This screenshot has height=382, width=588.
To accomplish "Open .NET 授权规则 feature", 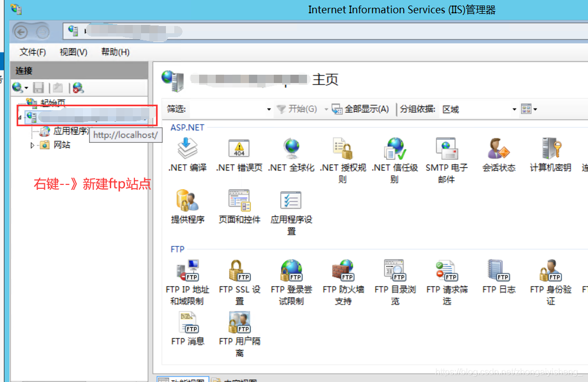I will click(343, 160).
